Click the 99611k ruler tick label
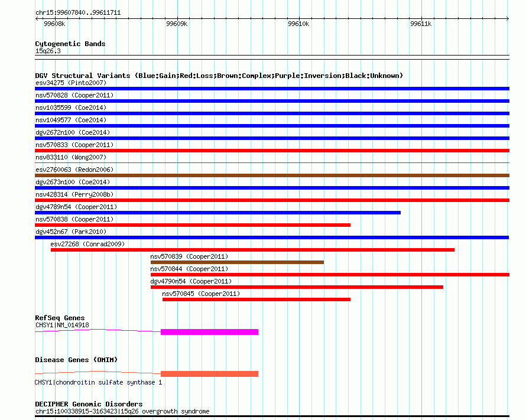 (x=421, y=24)
